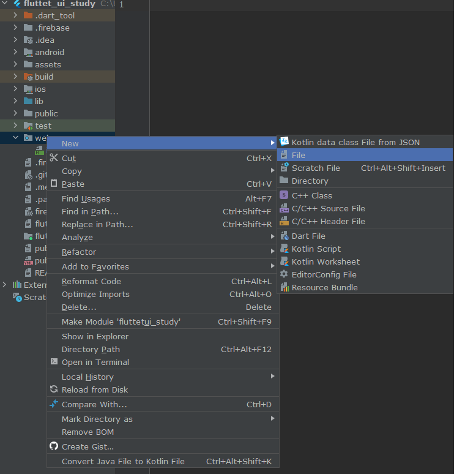Choose Optimize Imports

pyautogui.click(x=163, y=294)
